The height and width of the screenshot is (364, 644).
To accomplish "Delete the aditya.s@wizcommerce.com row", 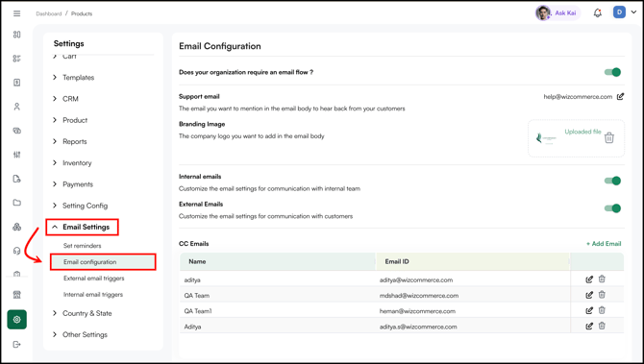I will pos(602,326).
